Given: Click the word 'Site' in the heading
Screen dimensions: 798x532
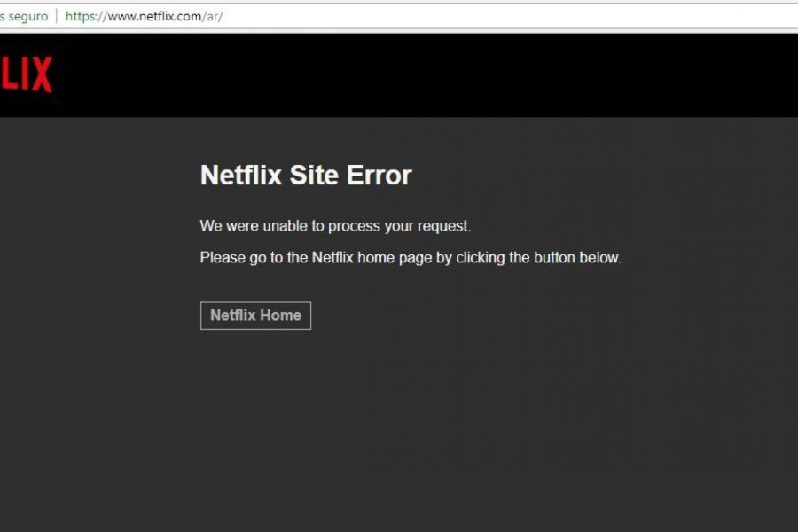Looking at the screenshot, I should pos(314,176).
